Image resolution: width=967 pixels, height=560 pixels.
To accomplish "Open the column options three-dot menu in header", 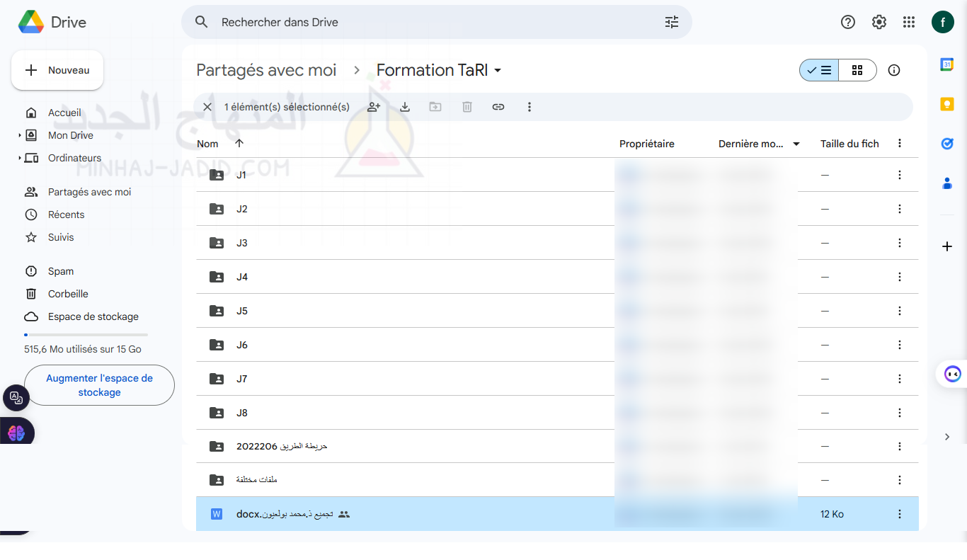I will [x=900, y=144].
